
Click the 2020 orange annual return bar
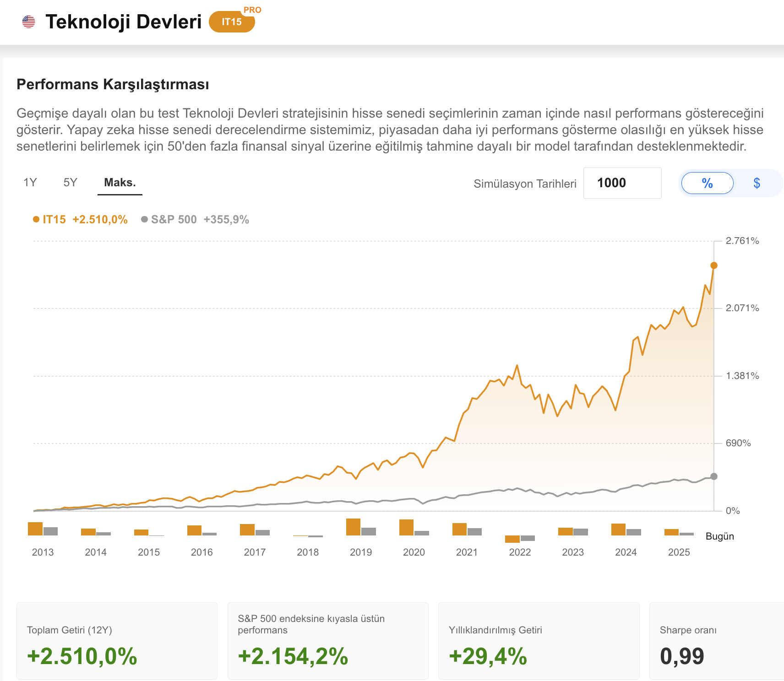point(406,527)
